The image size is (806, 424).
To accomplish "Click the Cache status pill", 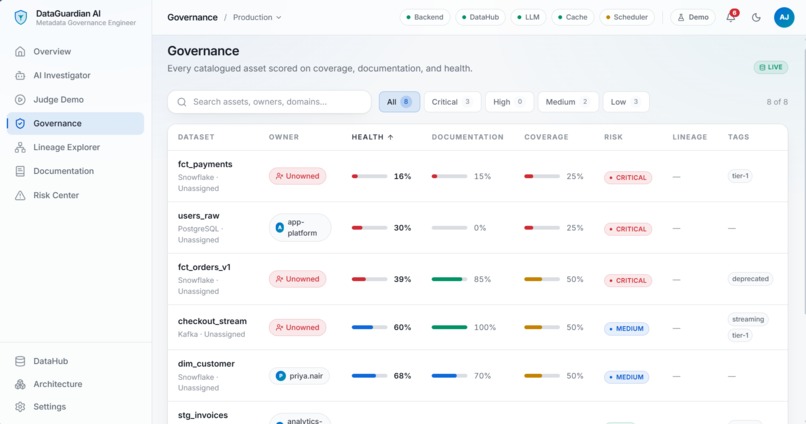I will click(x=573, y=17).
